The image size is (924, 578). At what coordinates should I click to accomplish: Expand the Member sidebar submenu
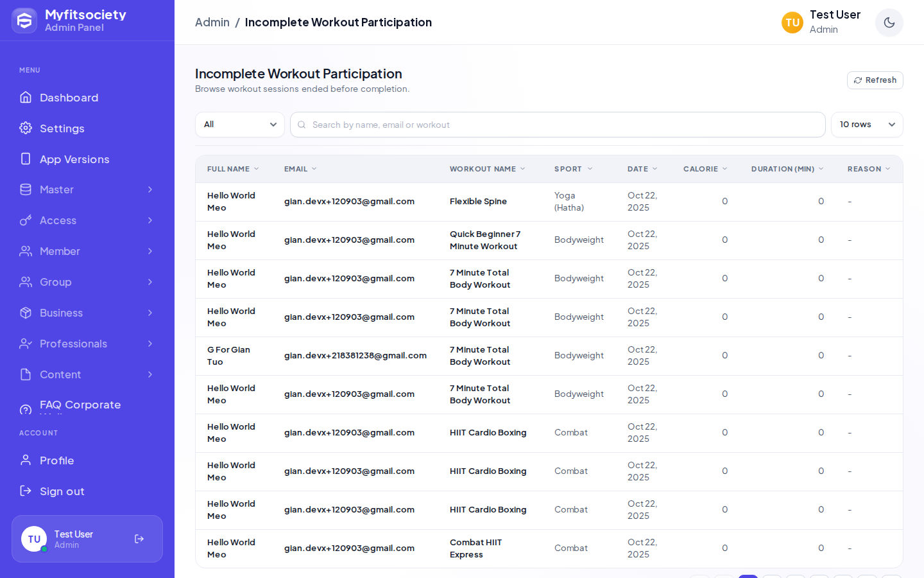coord(87,251)
